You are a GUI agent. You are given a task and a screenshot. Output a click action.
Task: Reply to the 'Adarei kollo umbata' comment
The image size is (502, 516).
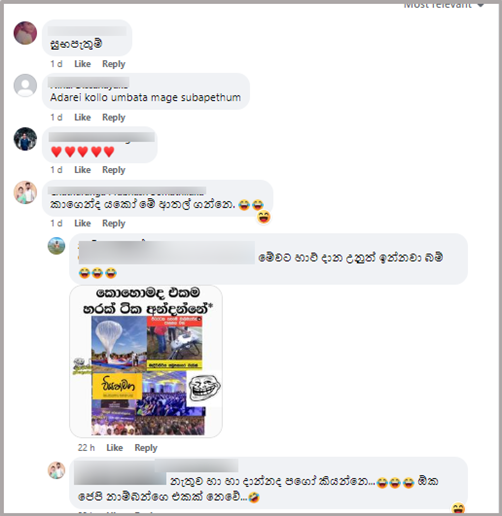(114, 117)
